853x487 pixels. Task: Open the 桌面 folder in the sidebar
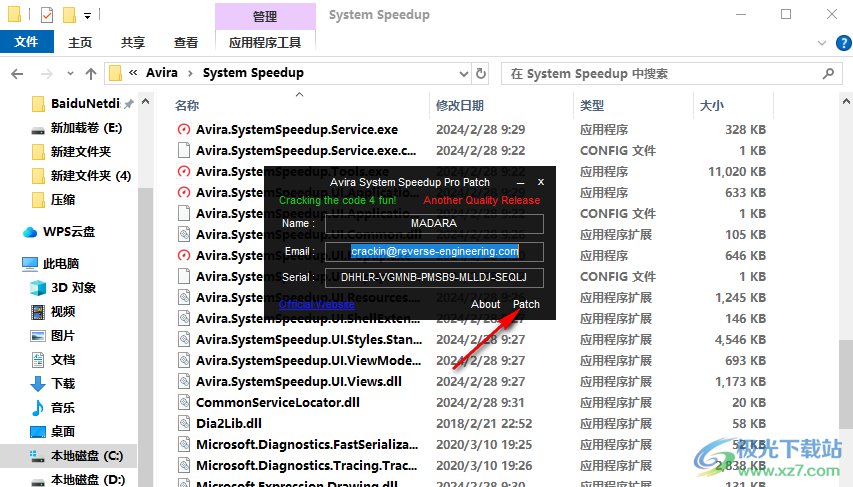coord(63,431)
